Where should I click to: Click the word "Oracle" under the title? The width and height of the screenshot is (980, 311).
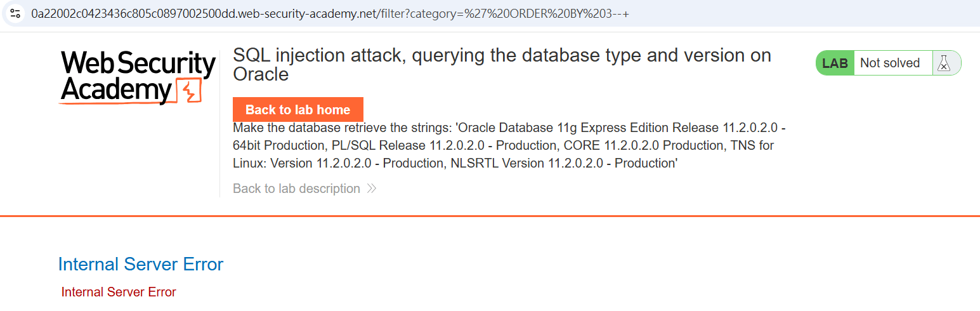click(261, 74)
